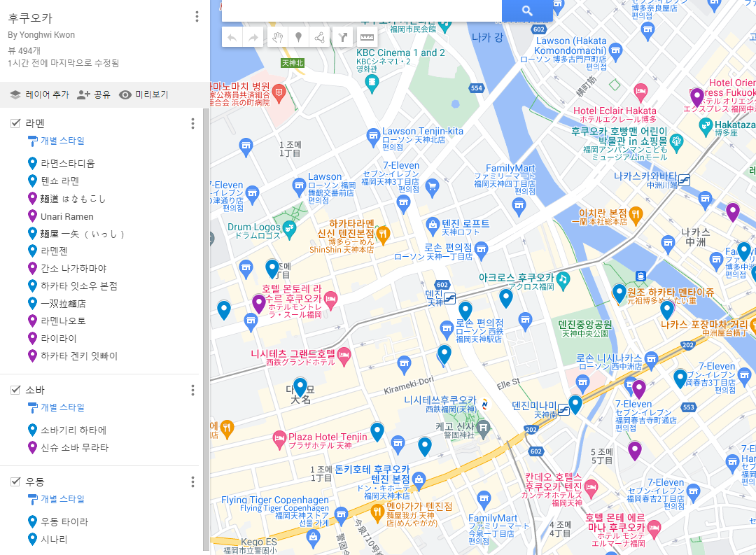Click the blue search button

click(x=527, y=10)
